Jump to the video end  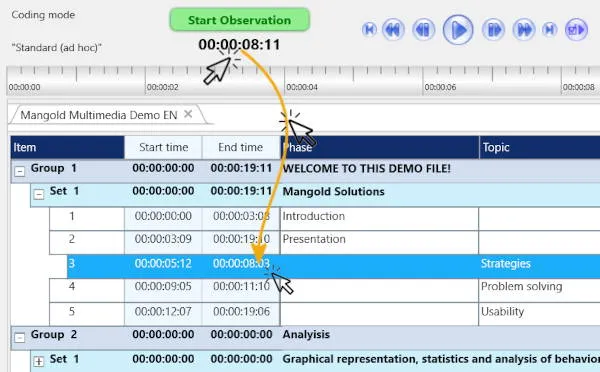(x=549, y=29)
